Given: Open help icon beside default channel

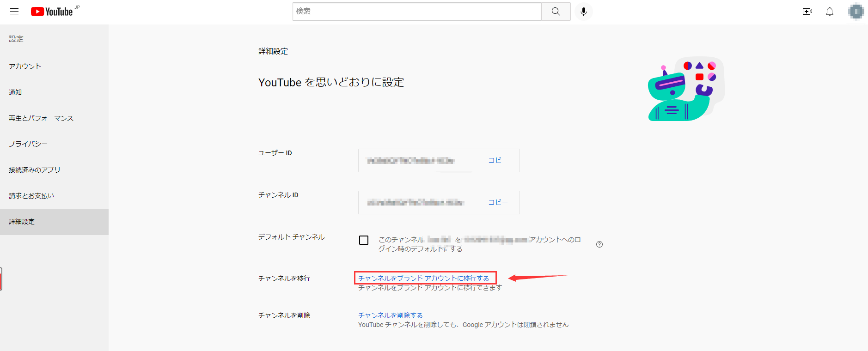Looking at the screenshot, I should (x=599, y=244).
